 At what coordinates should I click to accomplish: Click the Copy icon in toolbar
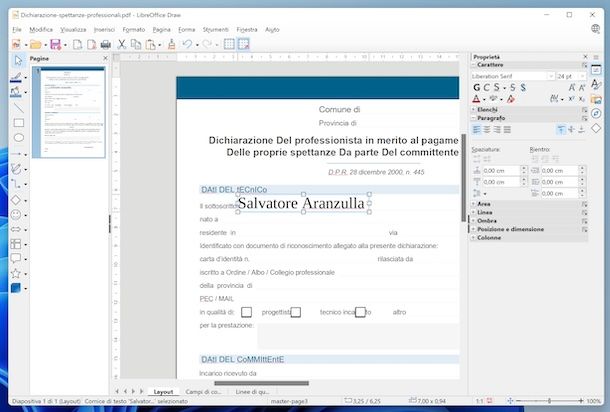[136, 44]
